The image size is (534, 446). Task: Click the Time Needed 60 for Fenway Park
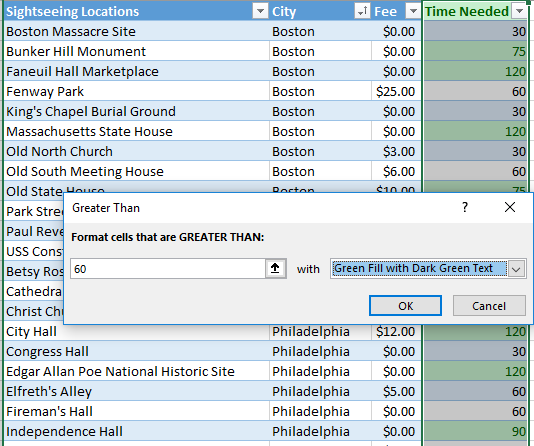(475, 91)
